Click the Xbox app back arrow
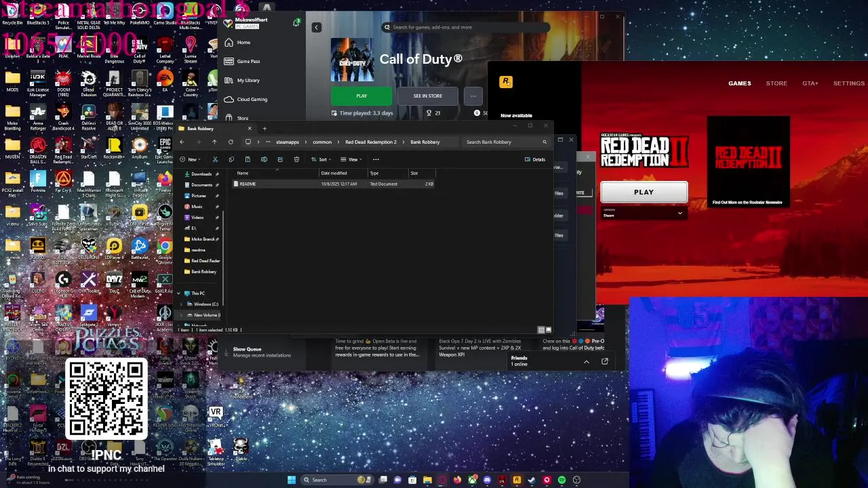Screen dimensions: 868x488 [x=316, y=27]
